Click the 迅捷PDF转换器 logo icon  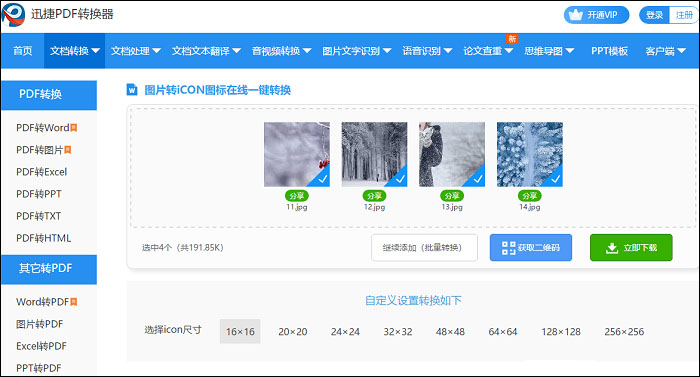click(13, 15)
